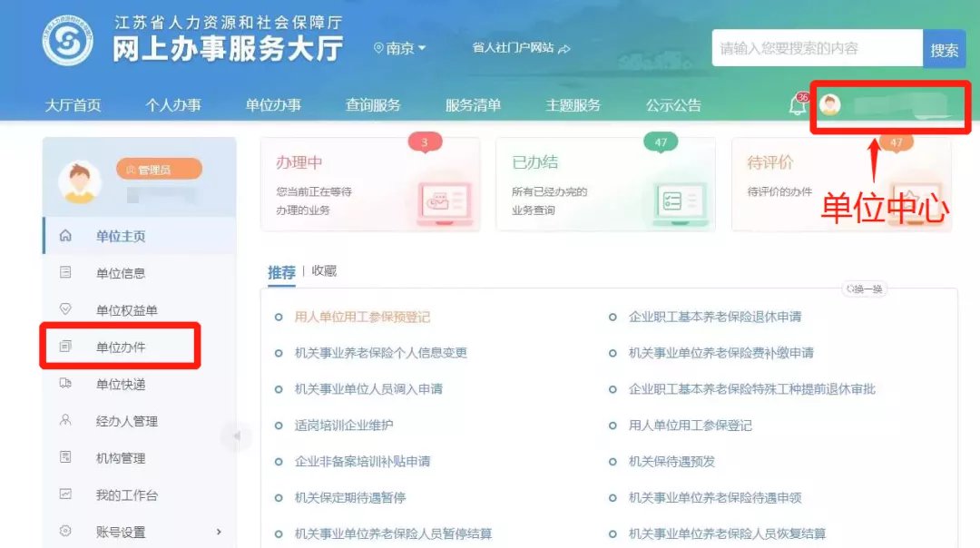The height and width of the screenshot is (548, 980).
Task: Select 单位权益单 in the sidebar
Action: [x=140, y=309]
